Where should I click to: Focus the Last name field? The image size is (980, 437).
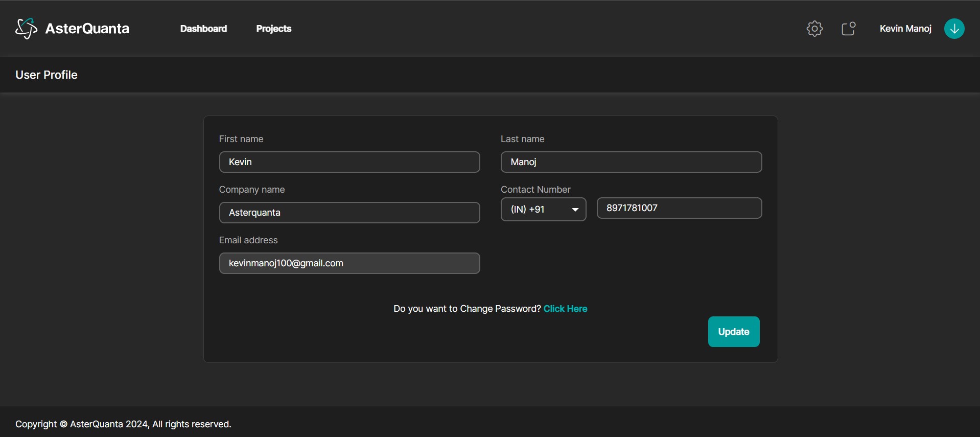(631, 162)
